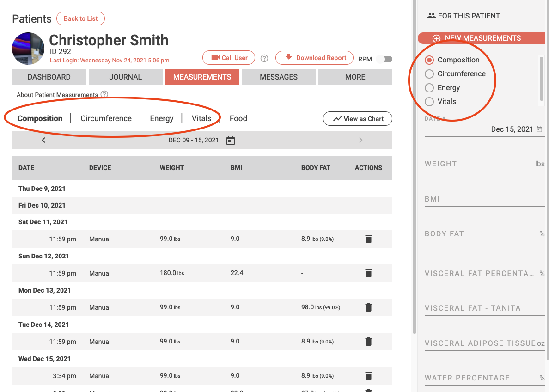549x392 pixels.
Task: Select the Energy radio button
Action: (429, 87)
